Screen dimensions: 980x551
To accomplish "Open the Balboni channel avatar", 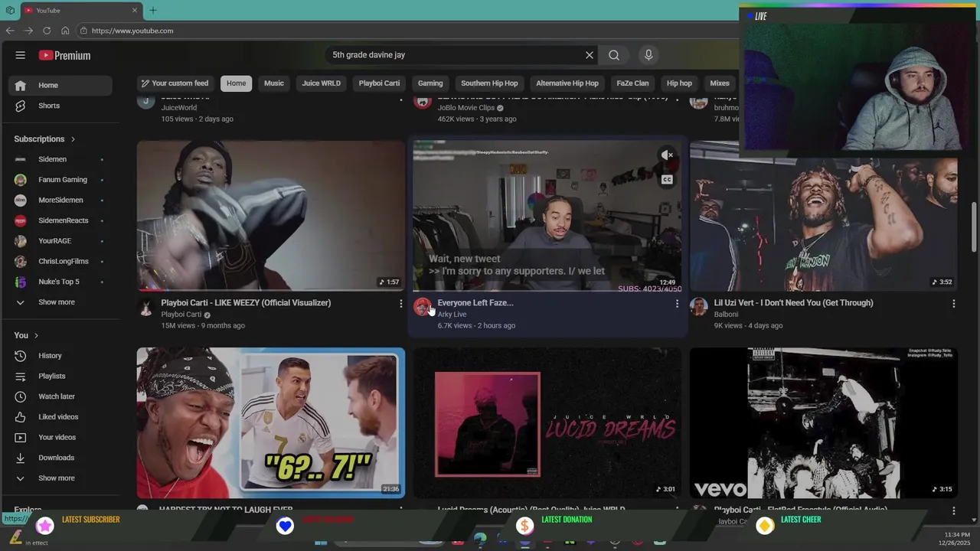I will tap(698, 307).
